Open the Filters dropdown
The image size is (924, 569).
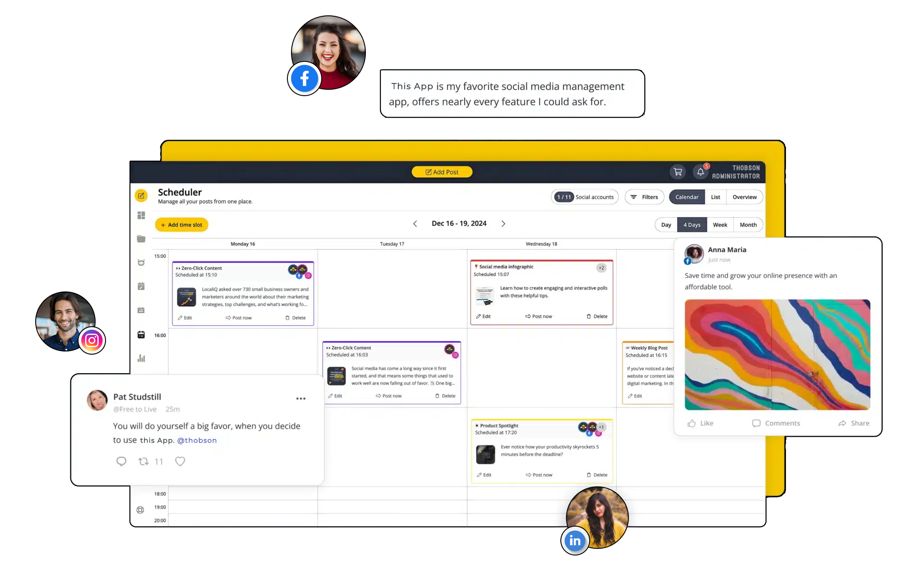click(x=644, y=197)
